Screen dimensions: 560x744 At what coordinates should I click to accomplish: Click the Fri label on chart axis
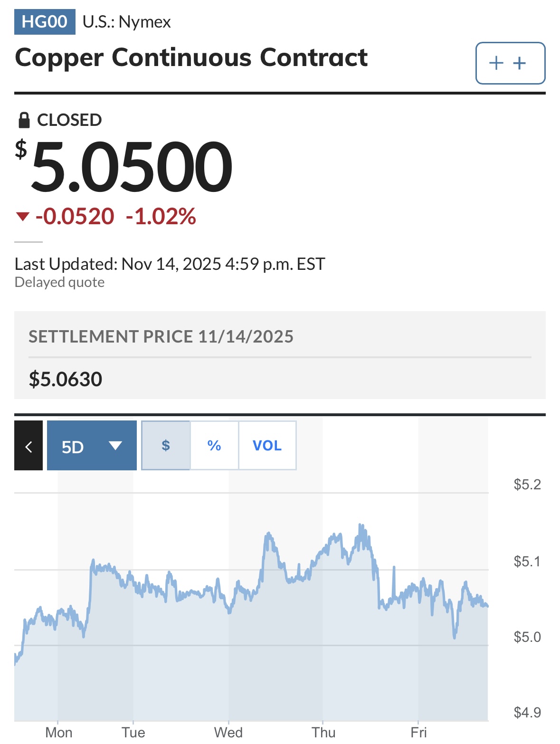coord(418,732)
